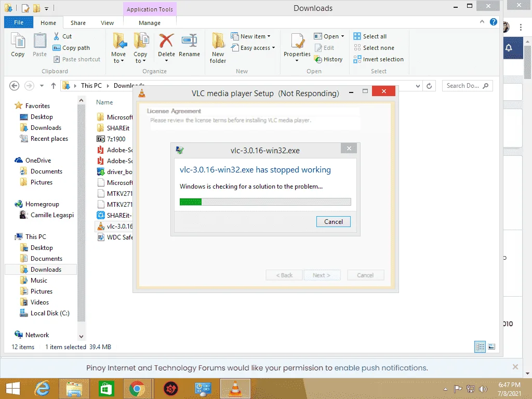Open the Windows Start button

(x=13, y=389)
